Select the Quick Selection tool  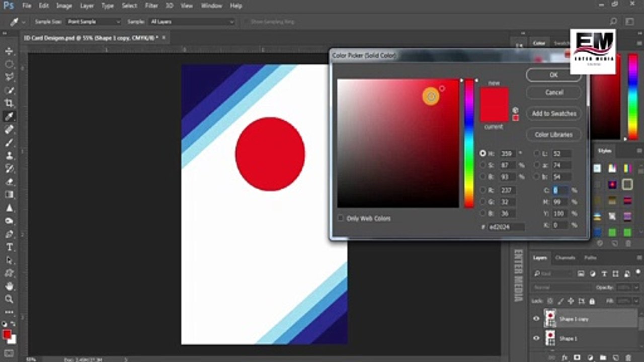tap(9, 90)
